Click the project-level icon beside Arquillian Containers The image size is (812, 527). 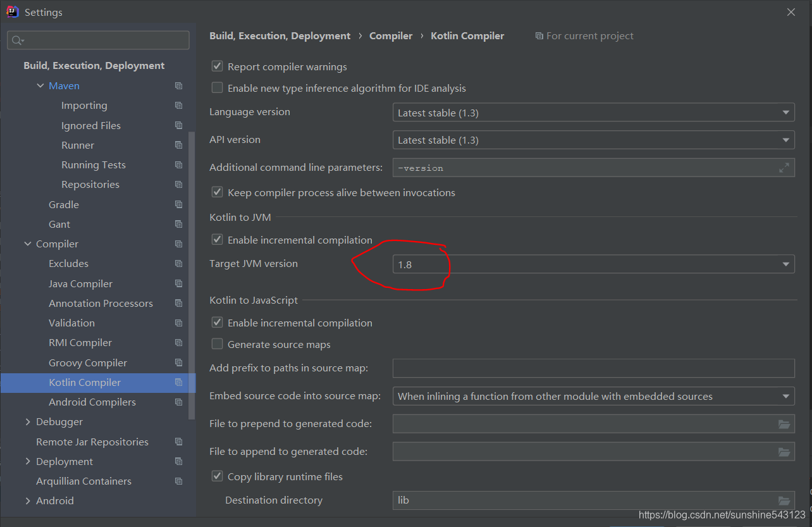click(x=179, y=481)
